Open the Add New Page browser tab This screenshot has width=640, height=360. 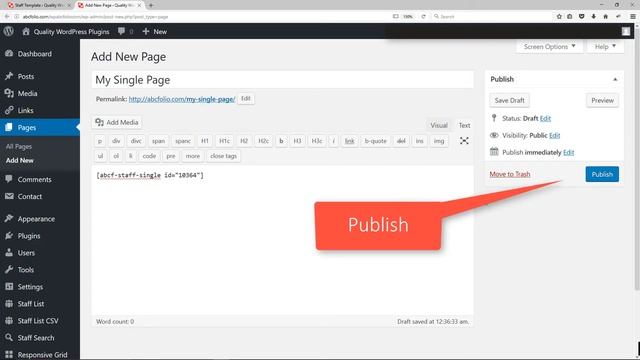tap(109, 5)
